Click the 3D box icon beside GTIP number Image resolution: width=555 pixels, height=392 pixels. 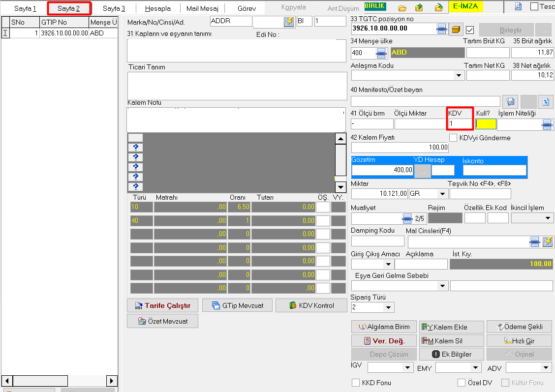[456, 29]
